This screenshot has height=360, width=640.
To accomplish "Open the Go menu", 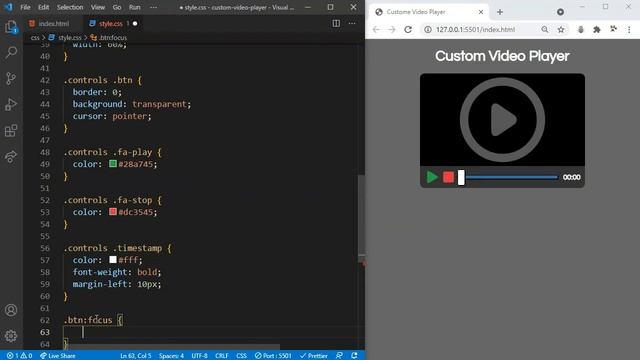I will pyautogui.click(x=117, y=7).
